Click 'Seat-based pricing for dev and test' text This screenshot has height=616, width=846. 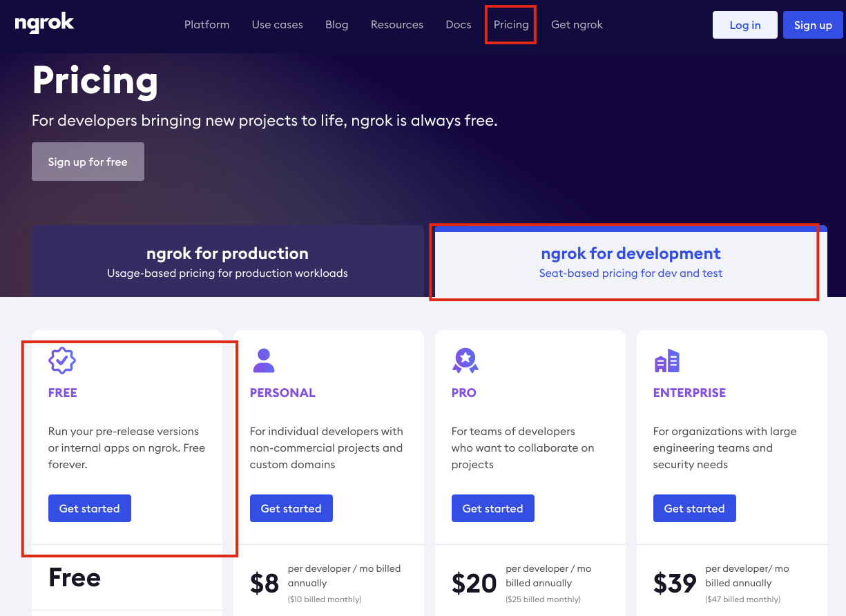pyautogui.click(x=631, y=273)
